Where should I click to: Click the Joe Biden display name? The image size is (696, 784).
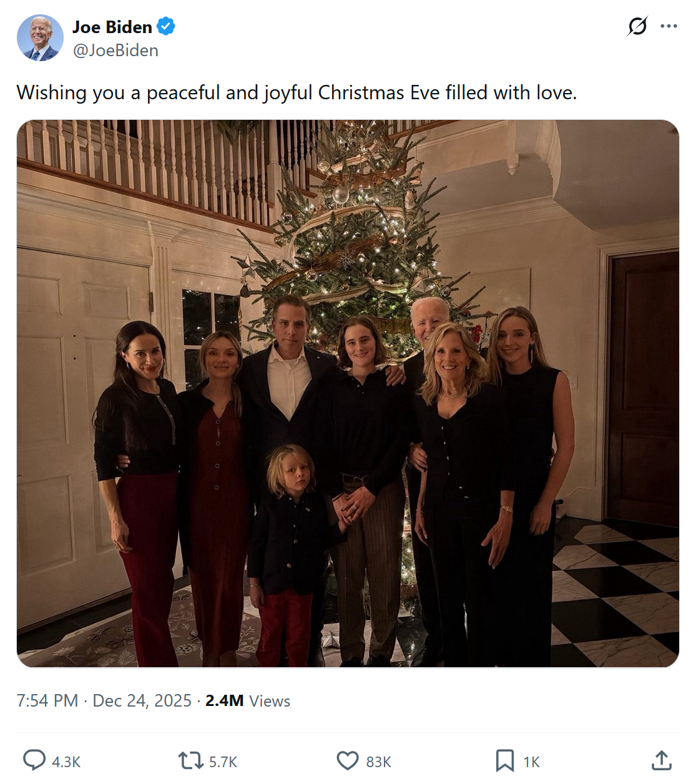[112, 27]
